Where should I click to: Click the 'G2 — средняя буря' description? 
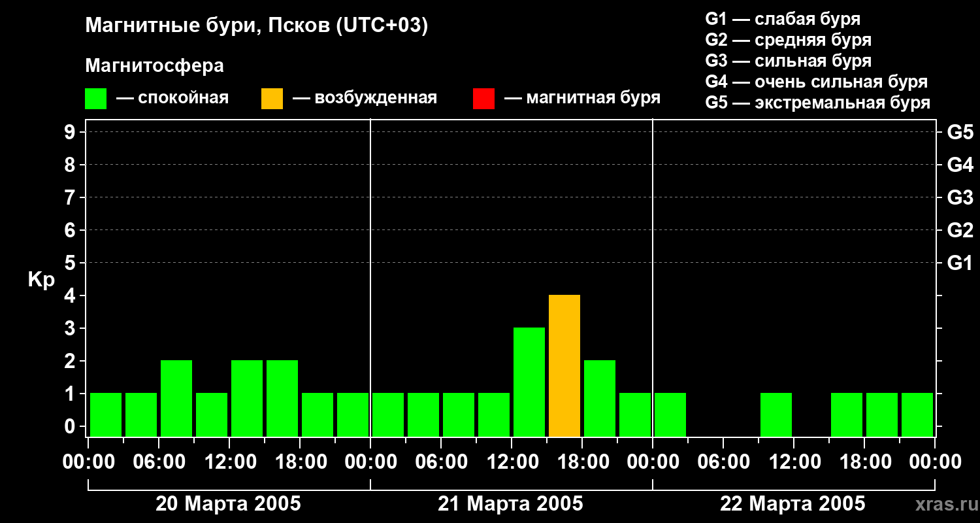coord(788,40)
